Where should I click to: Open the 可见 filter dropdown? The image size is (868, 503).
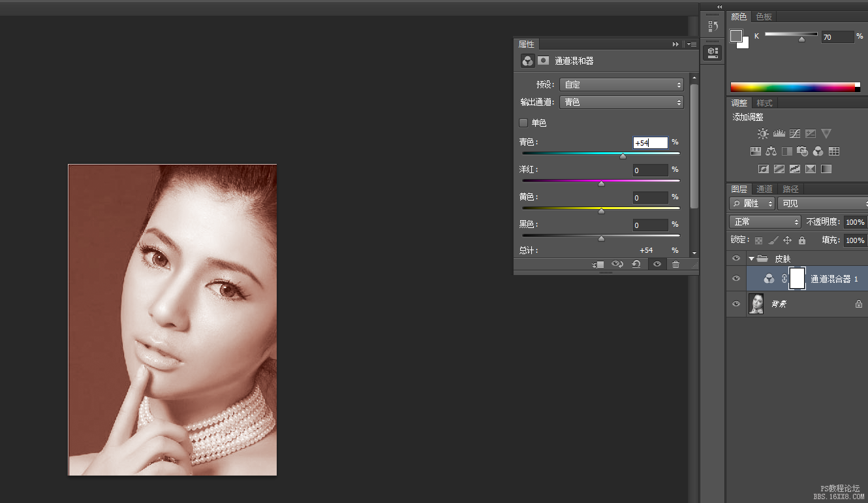pyautogui.click(x=823, y=204)
